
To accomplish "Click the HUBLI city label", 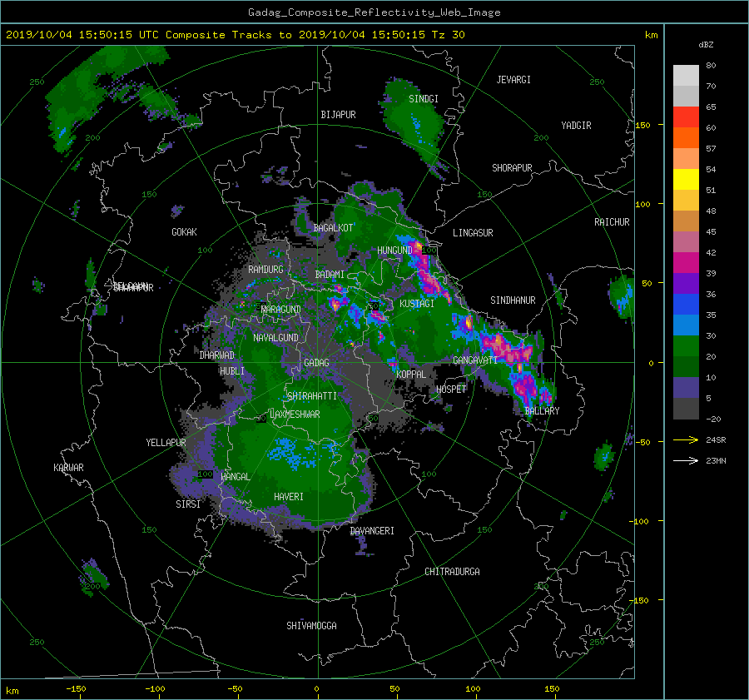I will click(x=231, y=371).
